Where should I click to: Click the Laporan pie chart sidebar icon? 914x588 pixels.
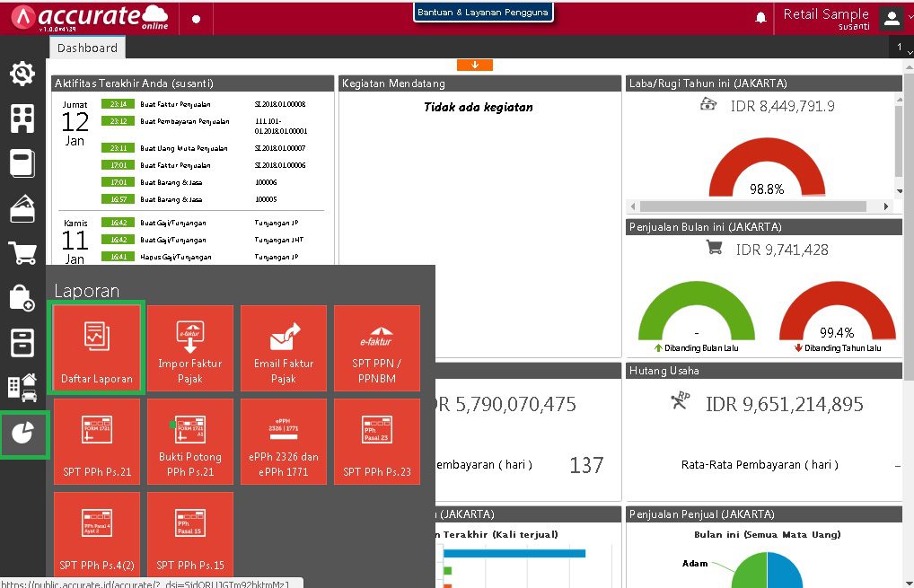coord(22,434)
